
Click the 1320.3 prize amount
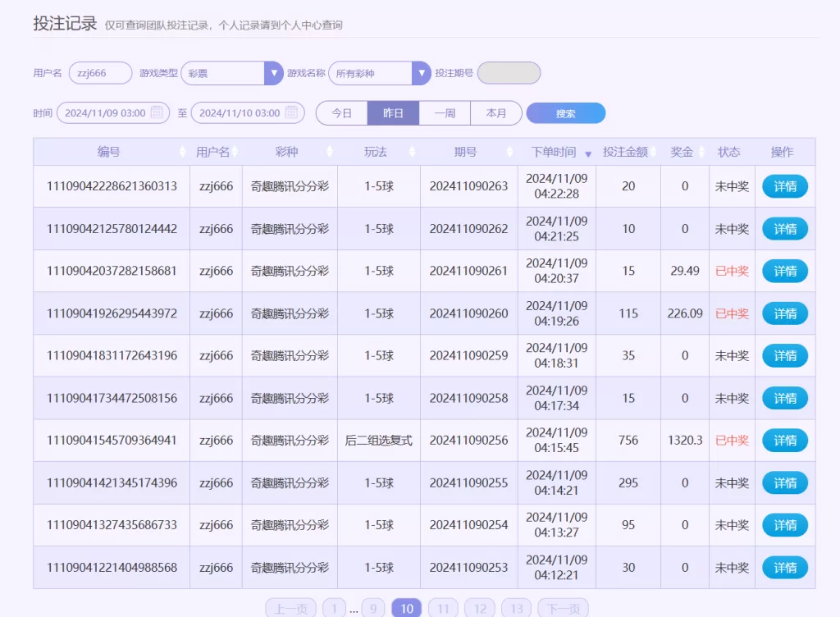click(685, 441)
